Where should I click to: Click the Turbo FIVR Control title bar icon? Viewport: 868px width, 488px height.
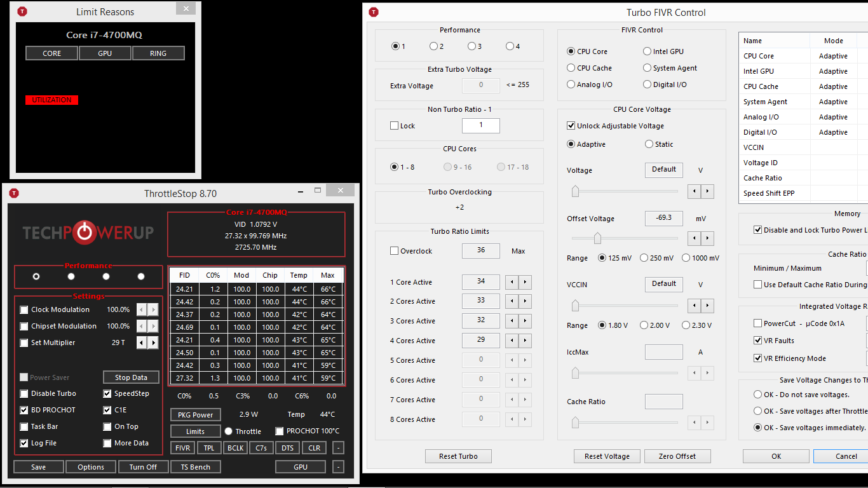pyautogui.click(x=374, y=12)
